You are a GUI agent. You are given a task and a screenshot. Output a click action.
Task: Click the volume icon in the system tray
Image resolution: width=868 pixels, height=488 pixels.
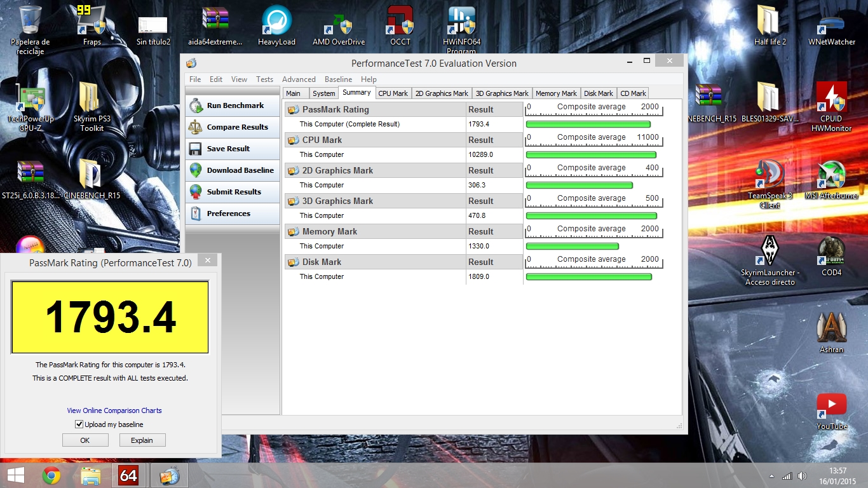802,476
